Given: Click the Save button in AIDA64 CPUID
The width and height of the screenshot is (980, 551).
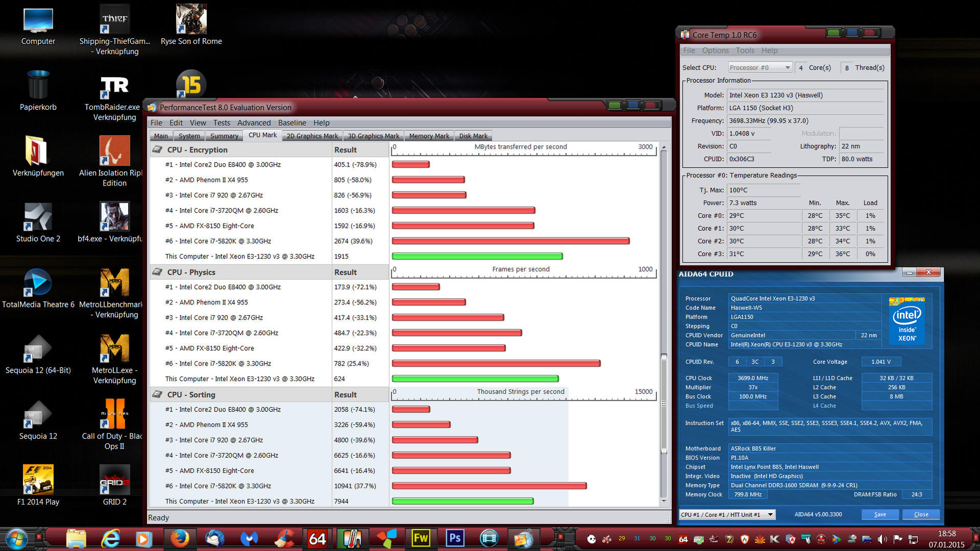Looking at the screenshot, I should coord(880,514).
